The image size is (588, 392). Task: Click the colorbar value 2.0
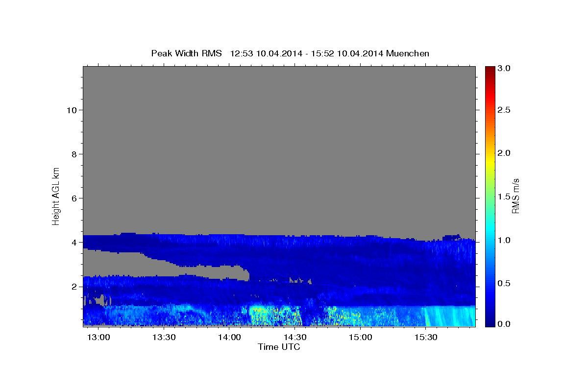pyautogui.click(x=505, y=153)
